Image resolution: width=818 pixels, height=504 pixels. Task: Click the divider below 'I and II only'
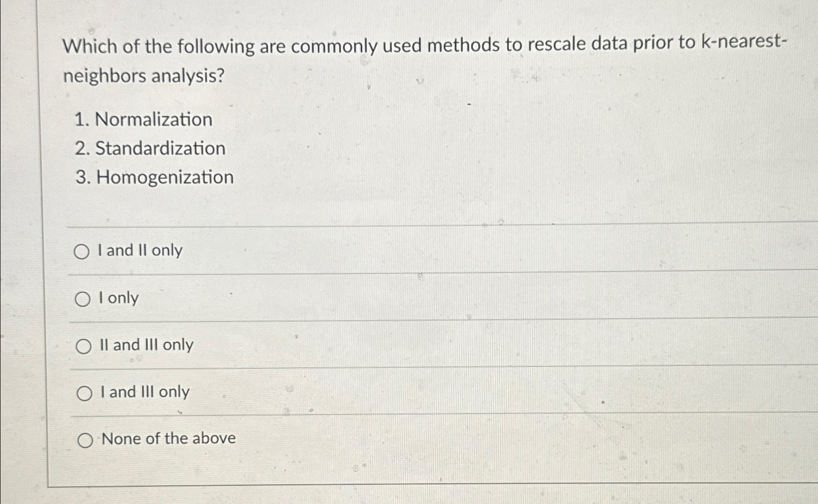point(388,273)
